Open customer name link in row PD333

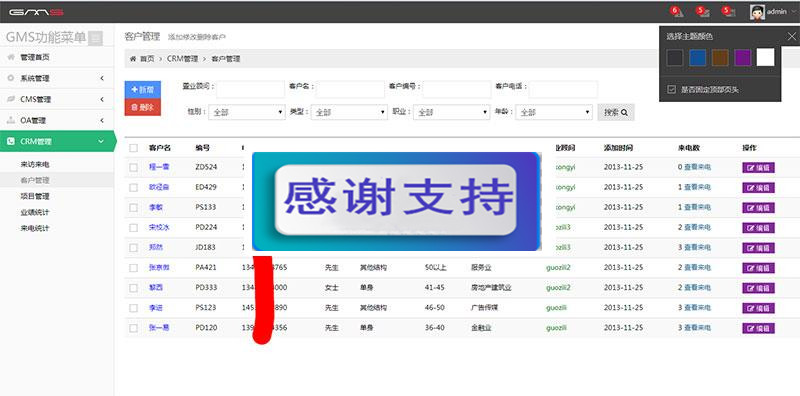pos(156,288)
